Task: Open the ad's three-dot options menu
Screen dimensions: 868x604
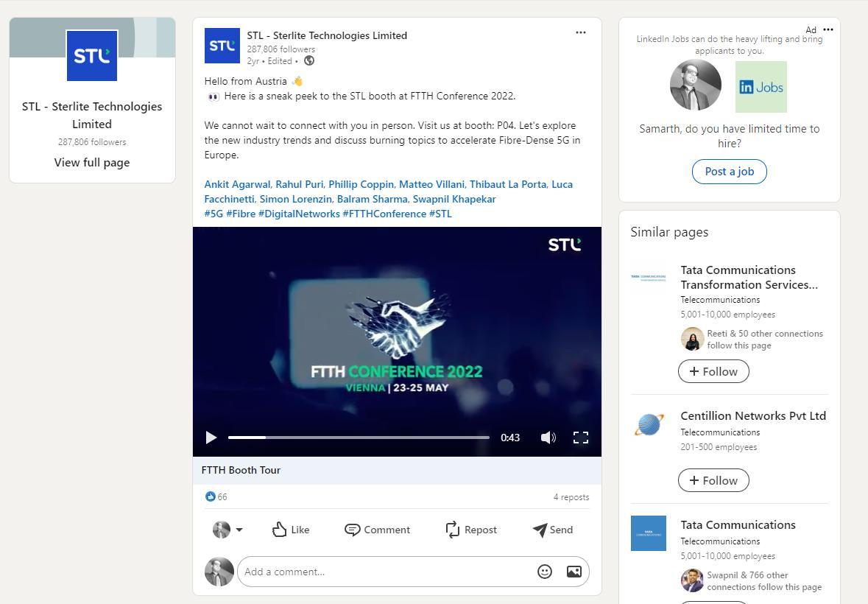Action: point(828,29)
